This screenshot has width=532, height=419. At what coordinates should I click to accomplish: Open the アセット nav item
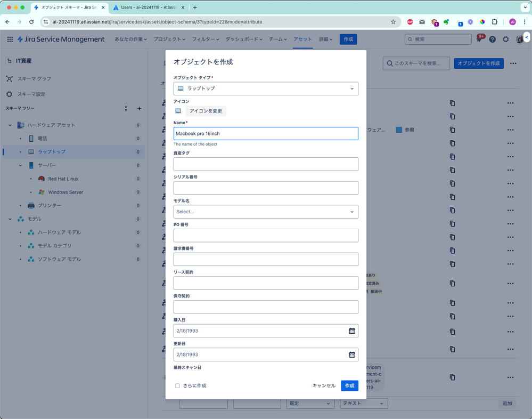302,39
